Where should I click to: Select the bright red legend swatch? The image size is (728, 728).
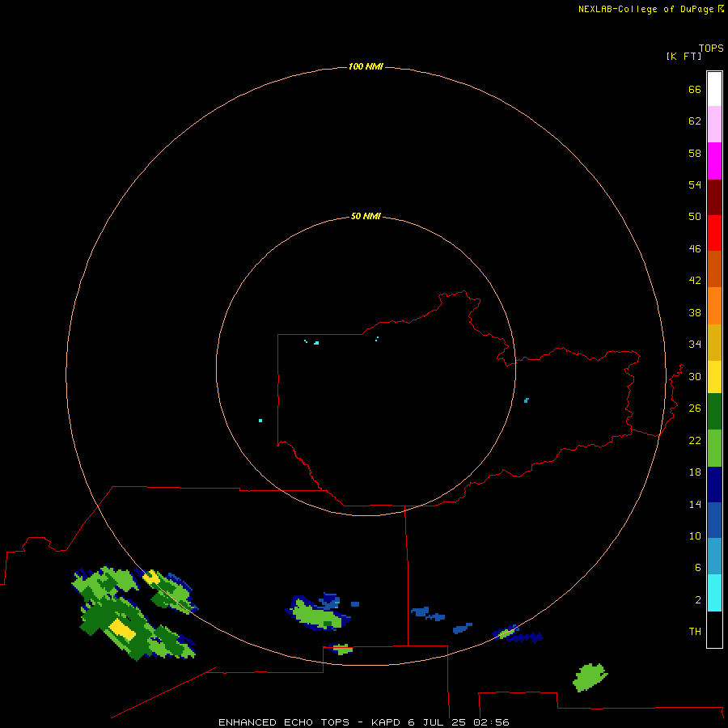[x=714, y=233]
